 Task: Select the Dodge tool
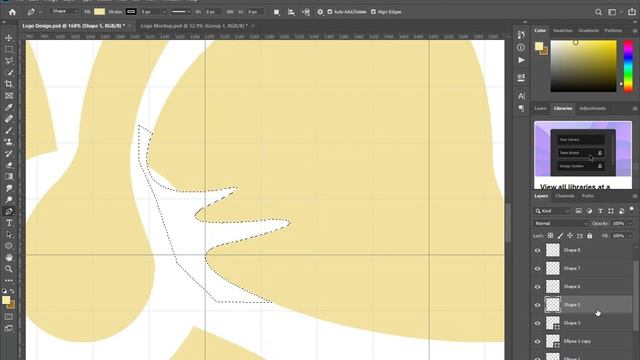9,200
